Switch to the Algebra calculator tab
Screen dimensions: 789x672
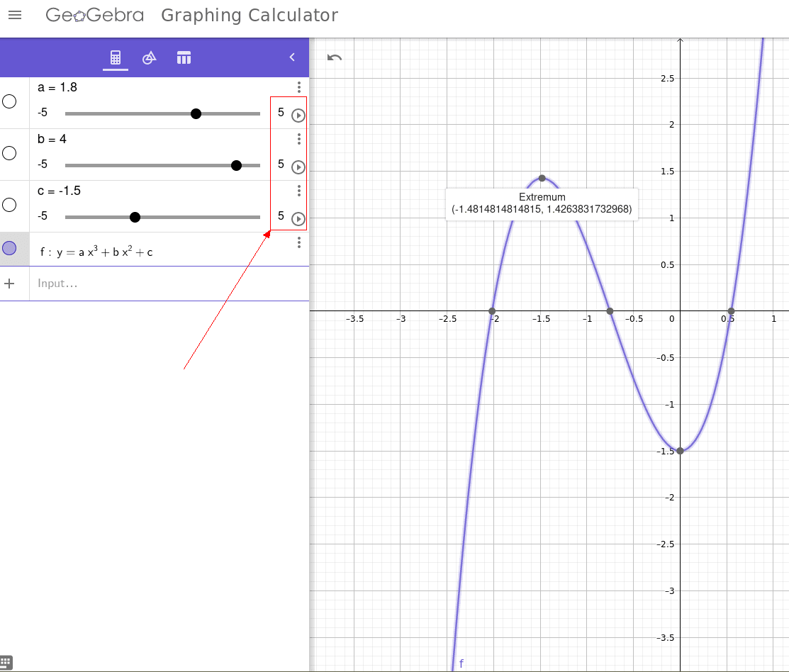[116, 57]
